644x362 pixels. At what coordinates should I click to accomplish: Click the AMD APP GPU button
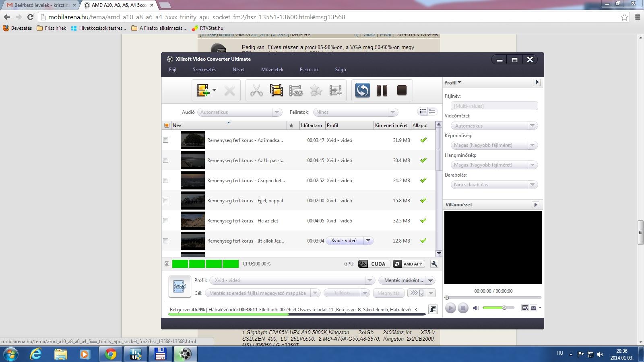coord(409,264)
